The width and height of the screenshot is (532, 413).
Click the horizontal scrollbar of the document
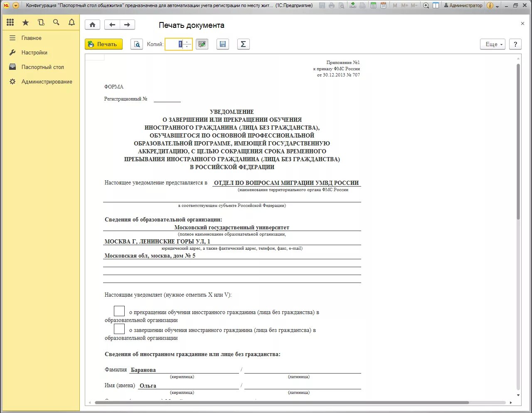tap(282, 402)
